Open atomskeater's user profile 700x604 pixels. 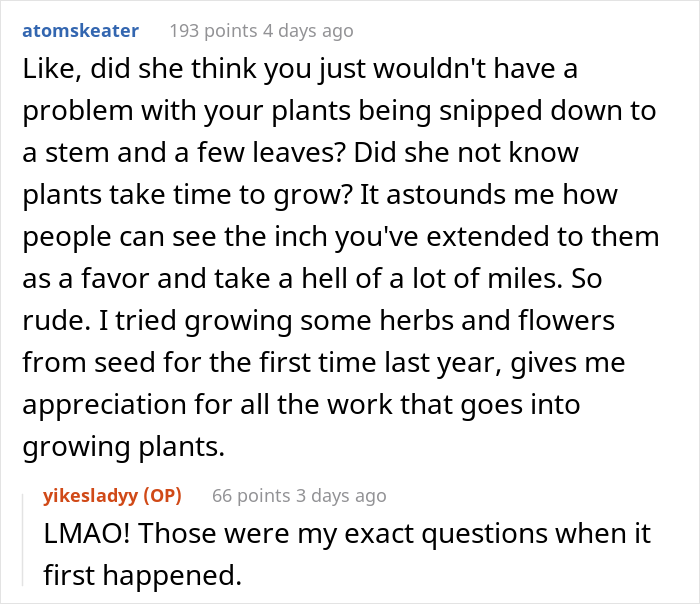coord(80,31)
